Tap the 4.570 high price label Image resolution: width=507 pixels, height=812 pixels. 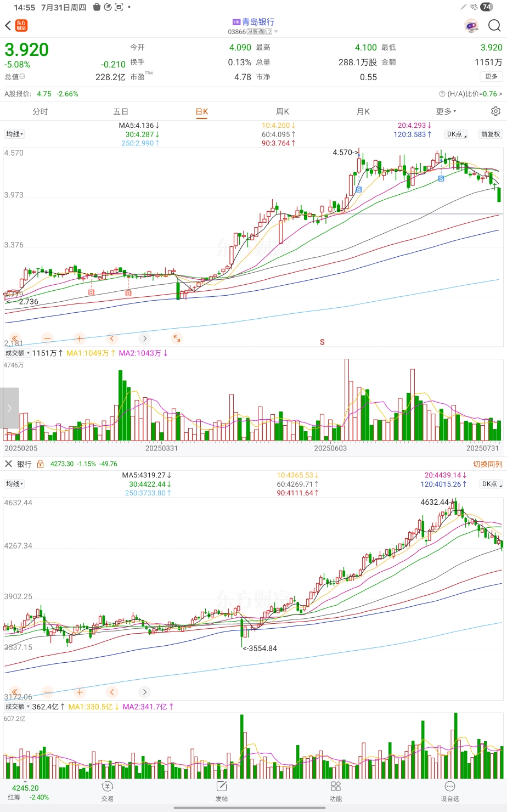[x=345, y=153]
